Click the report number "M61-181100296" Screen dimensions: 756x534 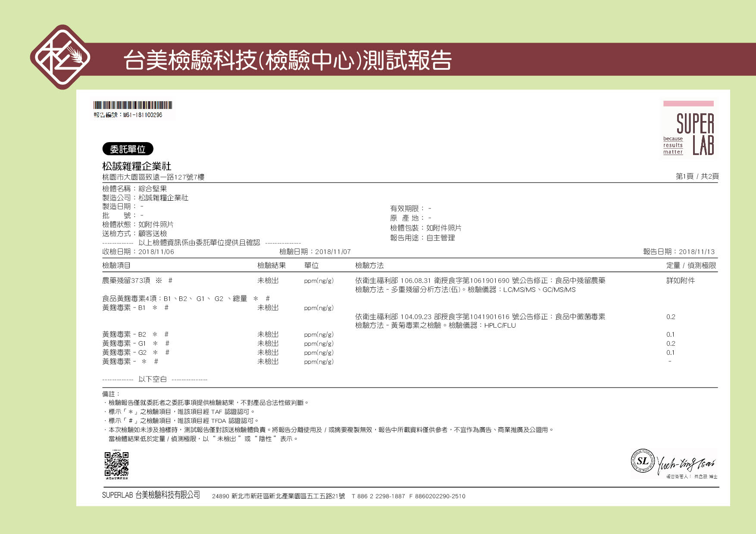point(143,115)
